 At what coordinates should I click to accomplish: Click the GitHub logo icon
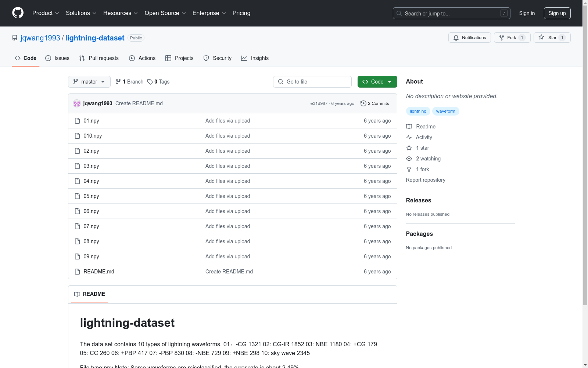coord(18,13)
